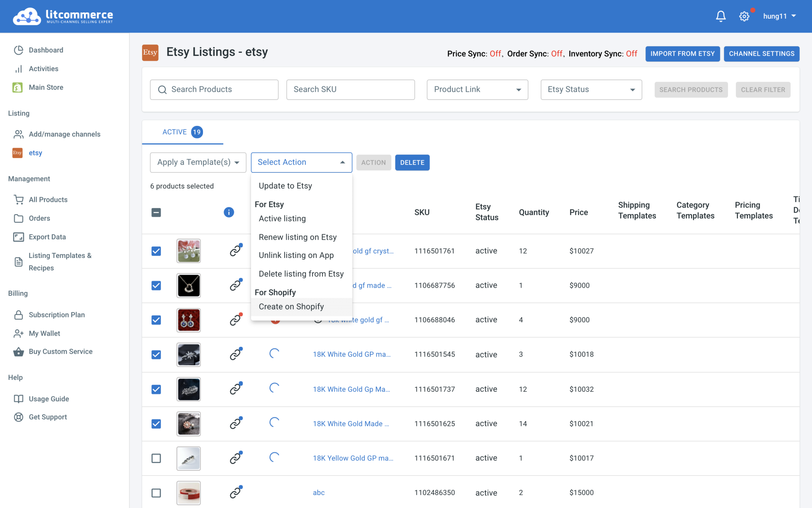
Task: Uncheck the row with SKU 1116501545
Action: pyautogui.click(x=156, y=354)
